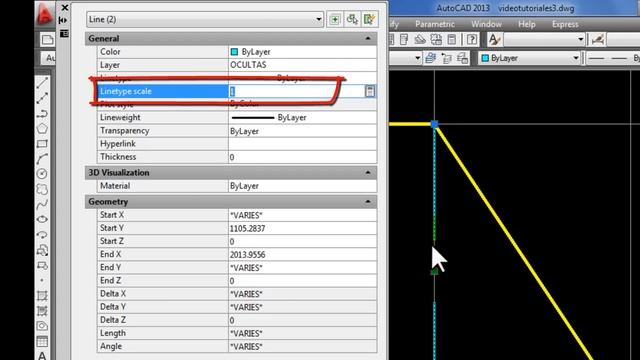Select the Start Y value 1105.2837
The width and height of the screenshot is (640, 360).
point(247,229)
